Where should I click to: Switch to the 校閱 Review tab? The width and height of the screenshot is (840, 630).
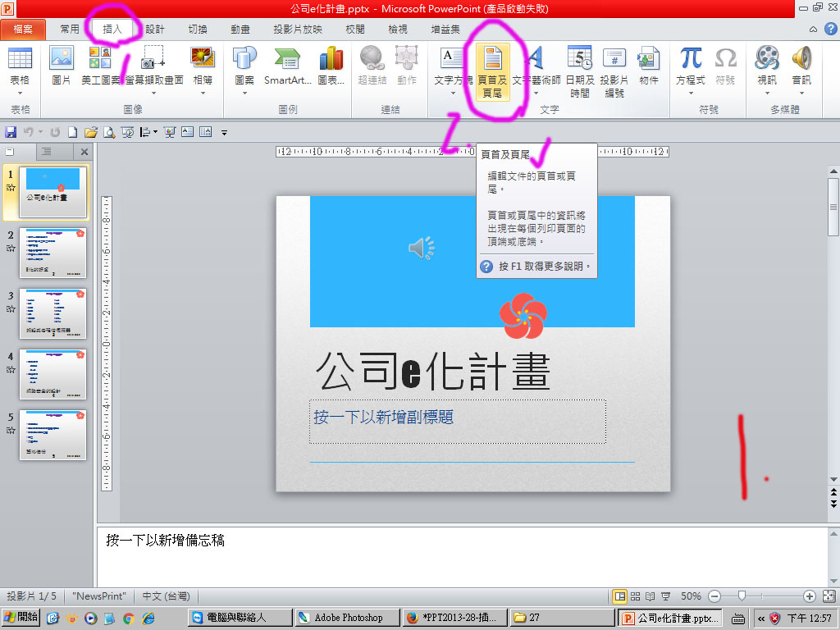tap(355, 29)
